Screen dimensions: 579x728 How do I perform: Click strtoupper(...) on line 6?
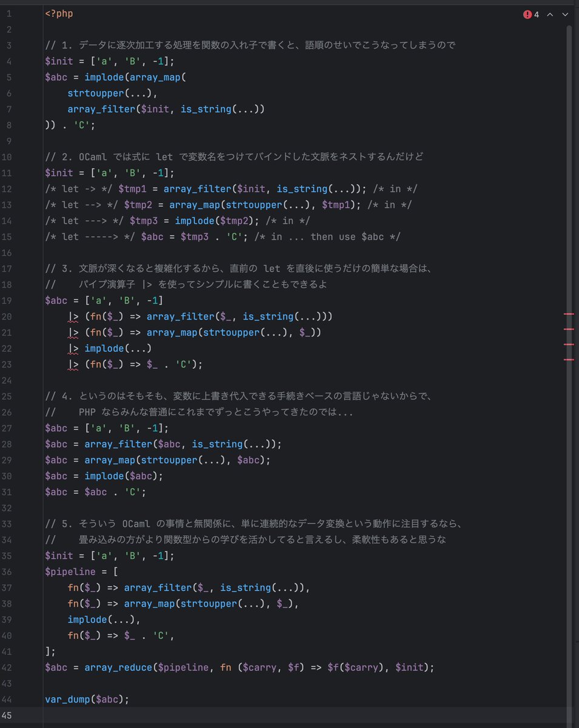112,93
